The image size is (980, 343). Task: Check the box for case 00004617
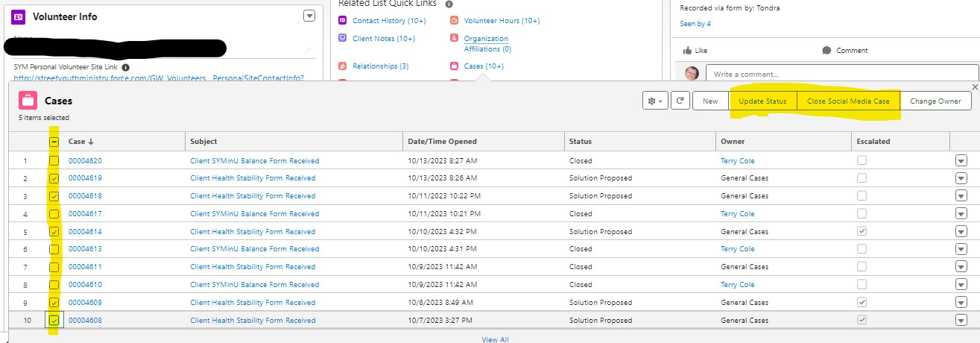tap(54, 214)
